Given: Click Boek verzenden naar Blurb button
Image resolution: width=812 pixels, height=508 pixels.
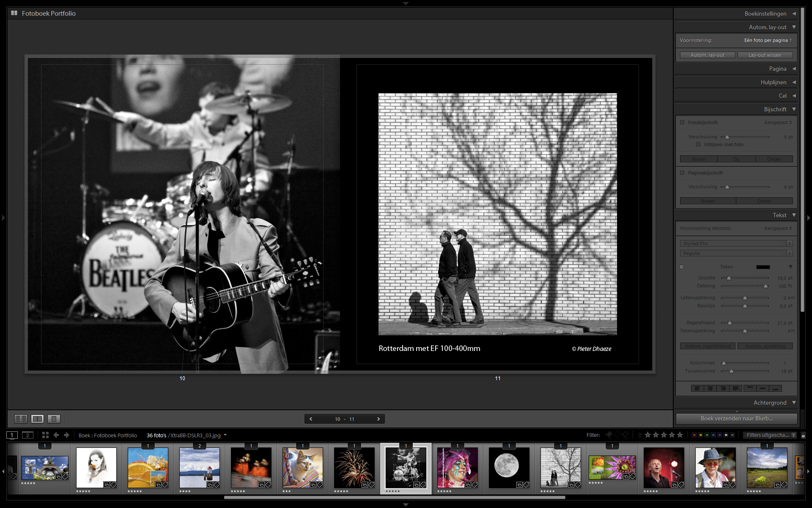Looking at the screenshot, I should click(x=736, y=418).
